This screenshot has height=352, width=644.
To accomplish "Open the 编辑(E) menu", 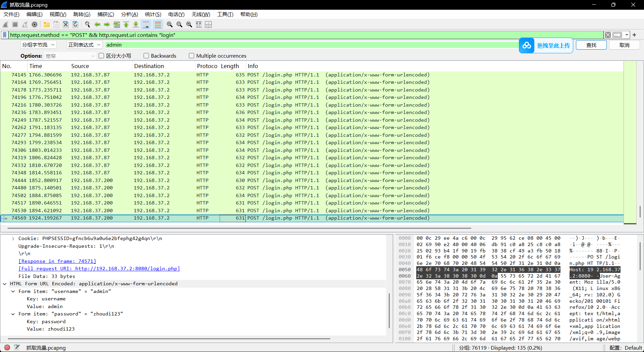I will pos(35,14).
